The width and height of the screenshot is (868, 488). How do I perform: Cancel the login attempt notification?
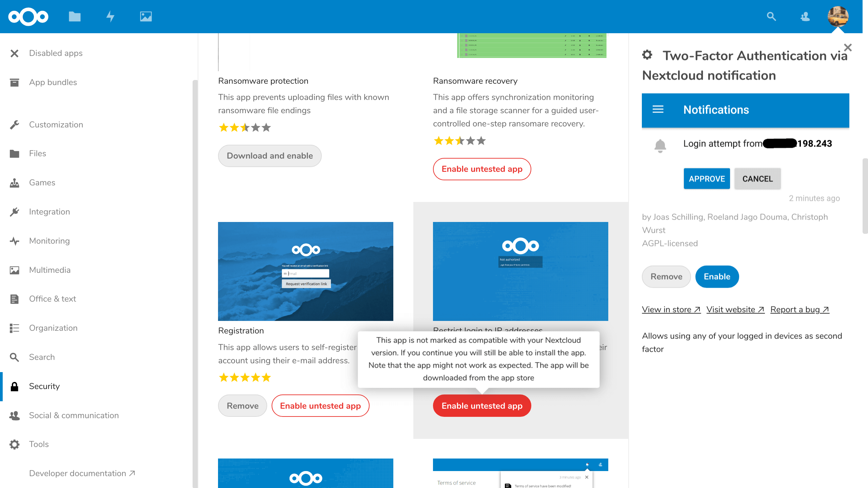[x=757, y=179]
